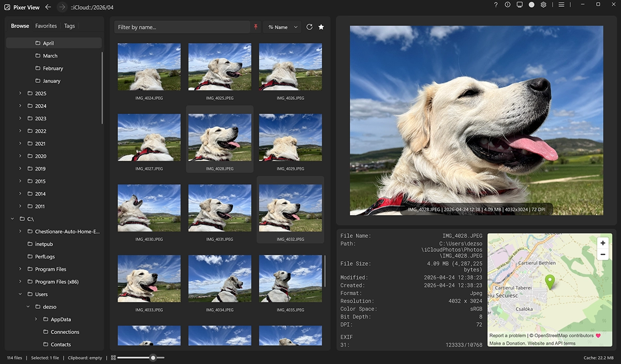Navigate back with the left arrow
Screen dimensions: 621x364
coord(48,7)
